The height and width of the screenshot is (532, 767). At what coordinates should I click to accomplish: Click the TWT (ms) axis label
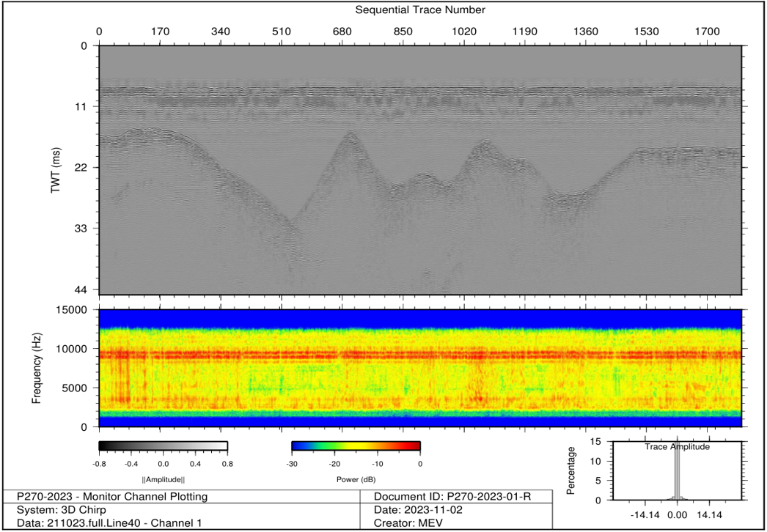[56, 169]
